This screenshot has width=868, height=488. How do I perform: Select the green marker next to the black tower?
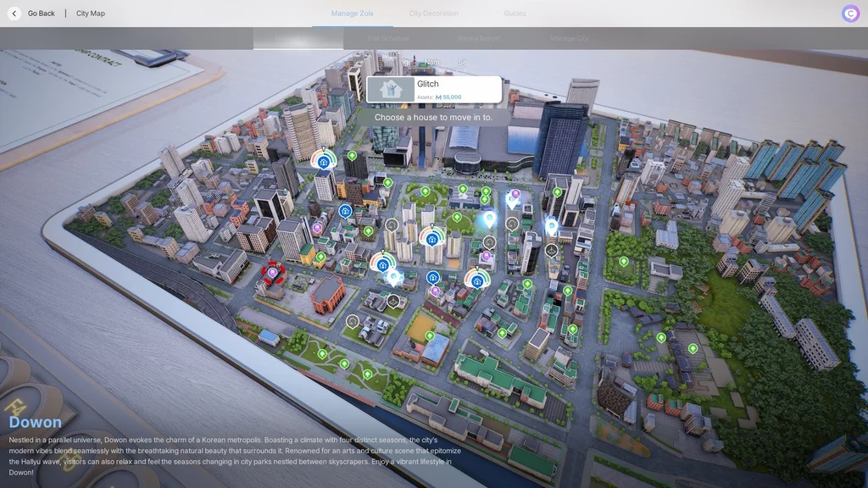coord(352,156)
